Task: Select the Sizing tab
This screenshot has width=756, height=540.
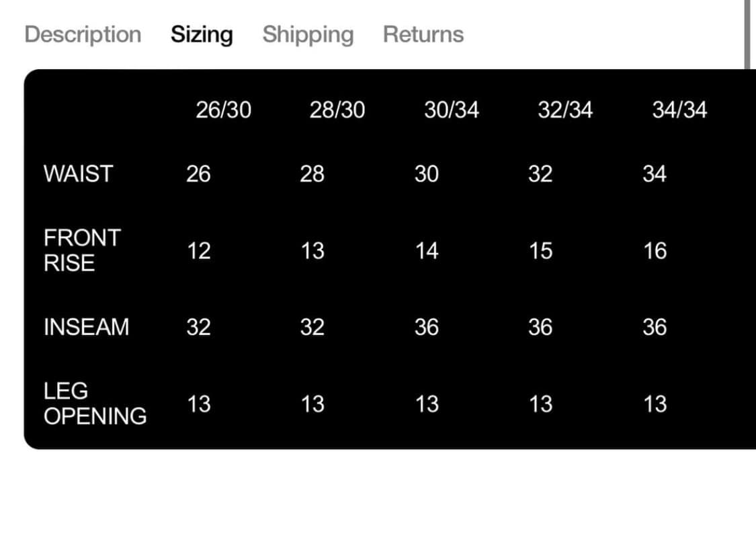Action: tap(202, 34)
